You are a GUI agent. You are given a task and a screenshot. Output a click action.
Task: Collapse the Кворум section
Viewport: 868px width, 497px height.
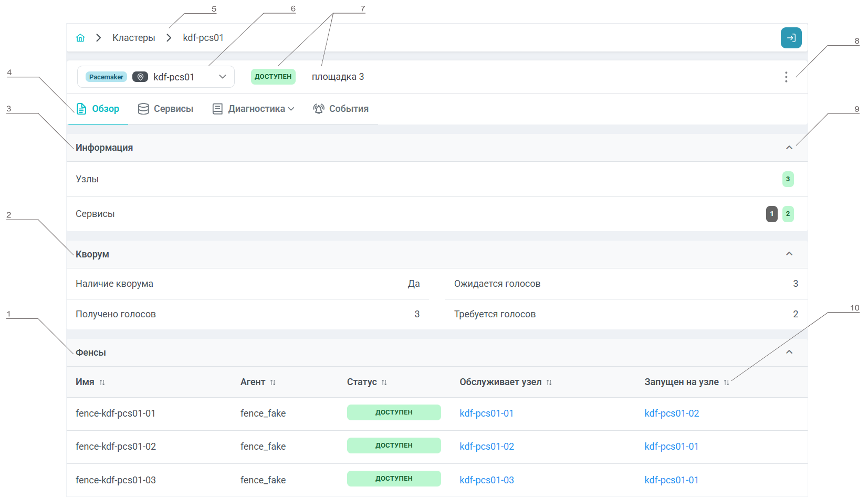(789, 254)
